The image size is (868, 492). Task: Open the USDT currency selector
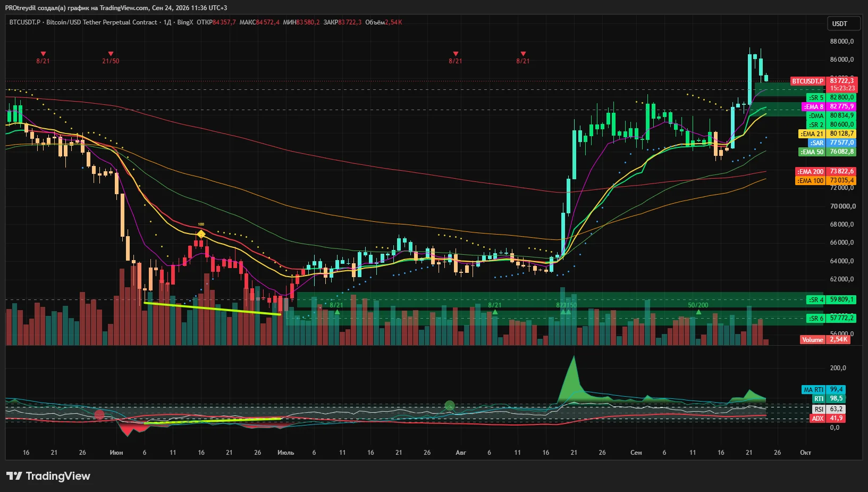point(844,24)
